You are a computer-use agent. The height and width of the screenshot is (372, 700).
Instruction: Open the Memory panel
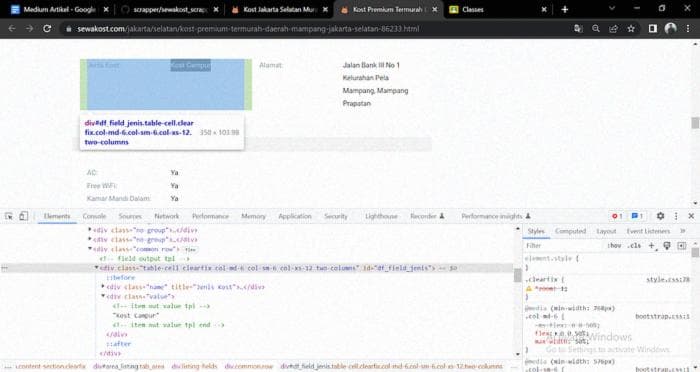click(254, 216)
